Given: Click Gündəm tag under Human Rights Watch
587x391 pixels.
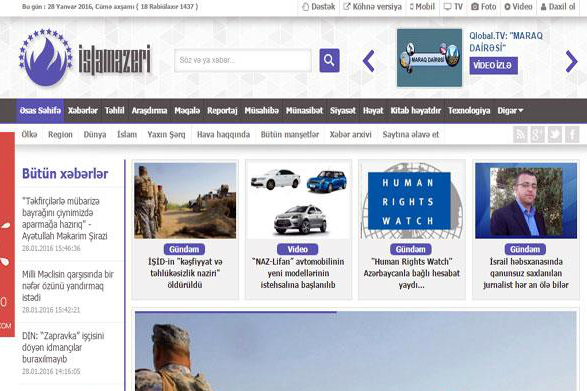Looking at the screenshot, I should click(411, 249).
